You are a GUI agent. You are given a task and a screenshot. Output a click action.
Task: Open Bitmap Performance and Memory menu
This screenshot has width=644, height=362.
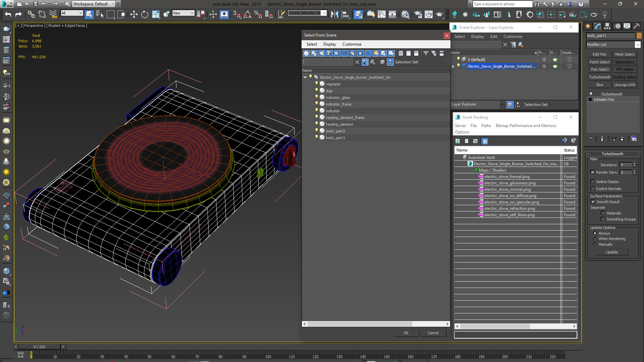coord(526,126)
